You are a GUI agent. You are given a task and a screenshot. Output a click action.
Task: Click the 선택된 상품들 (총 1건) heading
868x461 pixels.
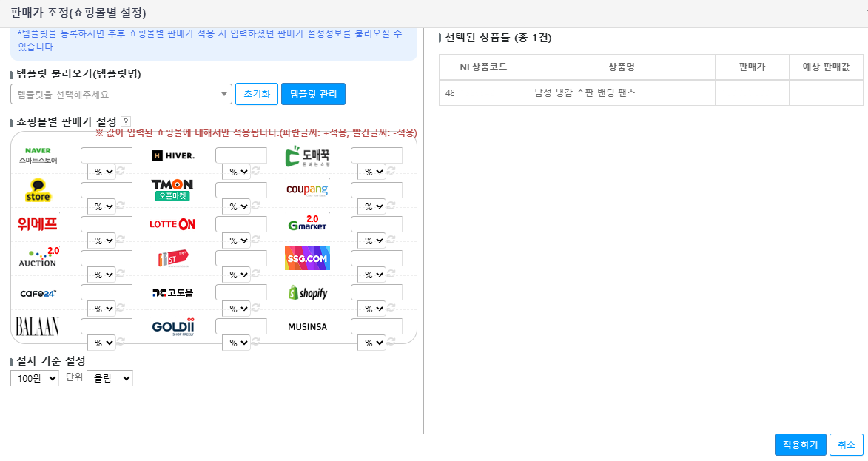tap(498, 38)
